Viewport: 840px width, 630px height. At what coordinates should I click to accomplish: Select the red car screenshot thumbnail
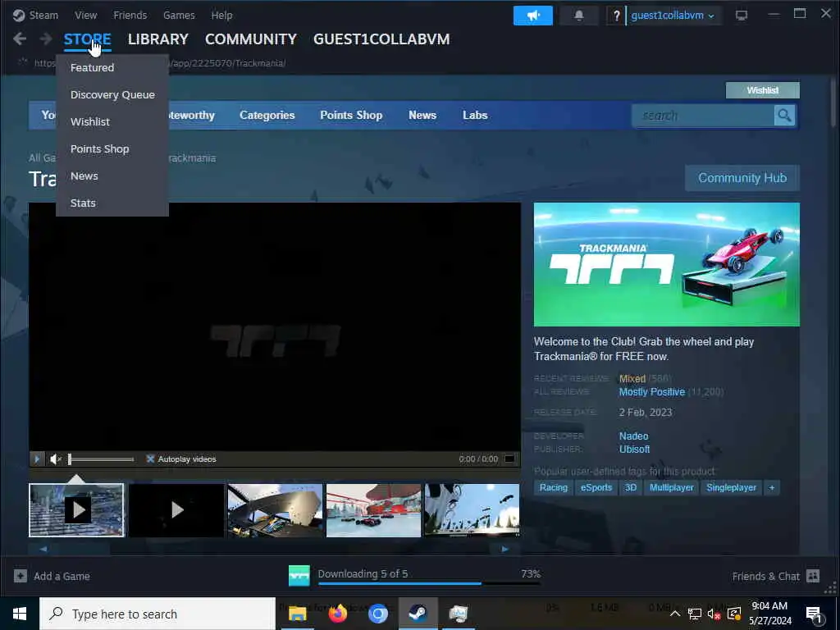coord(373,510)
